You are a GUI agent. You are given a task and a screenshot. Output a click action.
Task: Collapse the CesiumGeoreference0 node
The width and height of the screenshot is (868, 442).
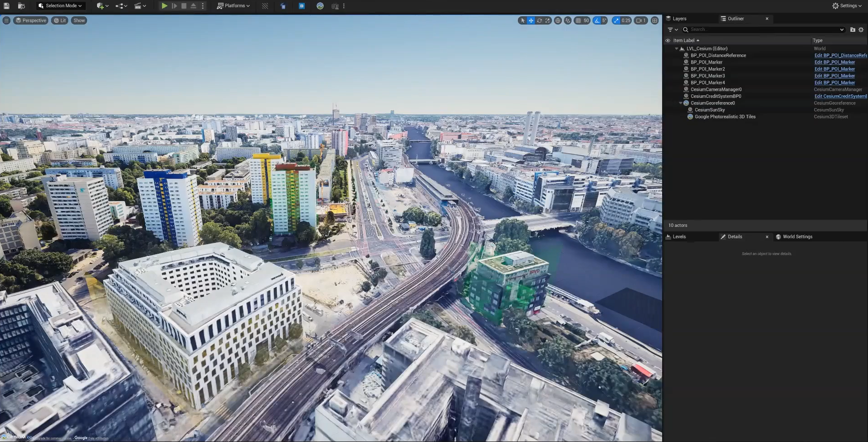[681, 103]
